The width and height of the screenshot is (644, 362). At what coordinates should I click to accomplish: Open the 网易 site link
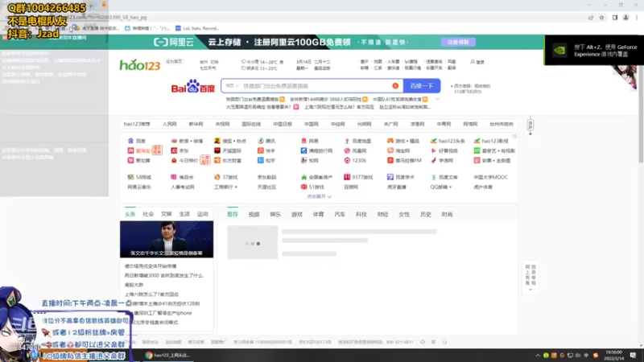(310, 141)
